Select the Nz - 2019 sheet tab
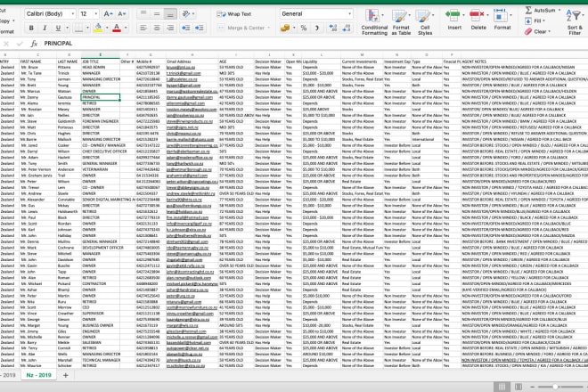 click(38, 375)
